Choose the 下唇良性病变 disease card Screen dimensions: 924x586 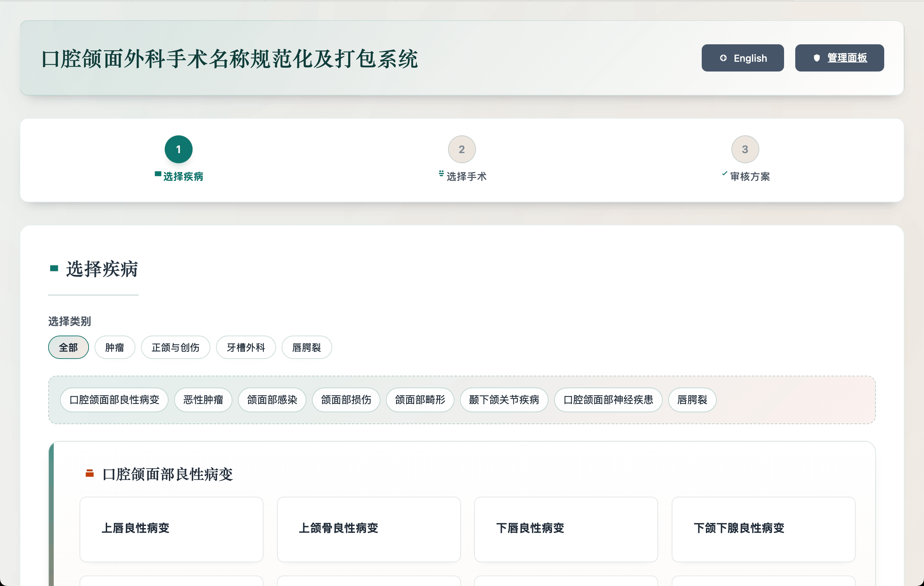tap(566, 529)
